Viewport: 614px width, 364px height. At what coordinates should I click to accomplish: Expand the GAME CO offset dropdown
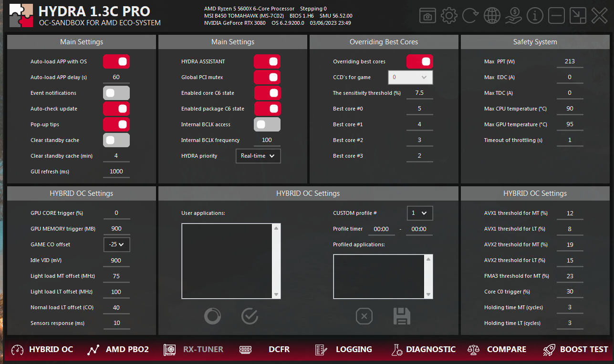tap(117, 244)
